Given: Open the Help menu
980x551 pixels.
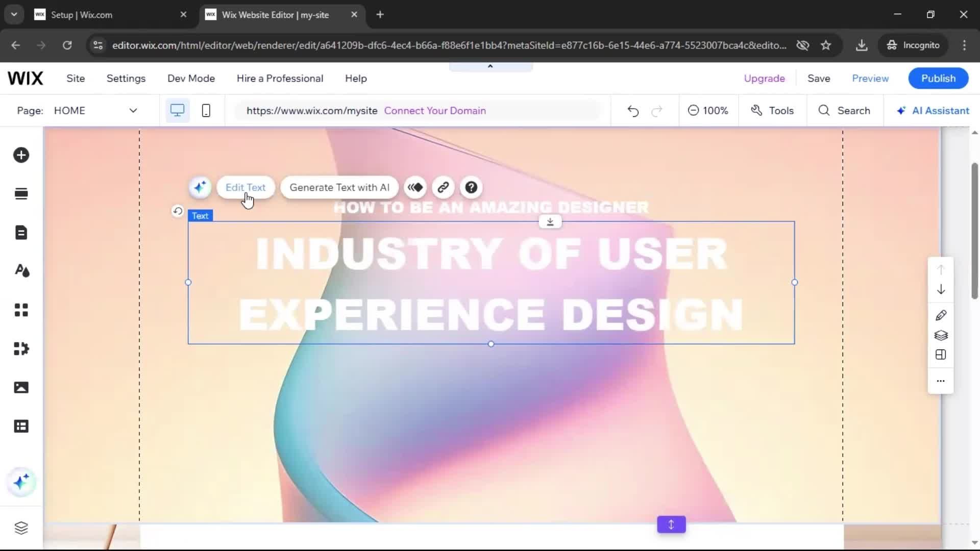Looking at the screenshot, I should pyautogui.click(x=356, y=79).
